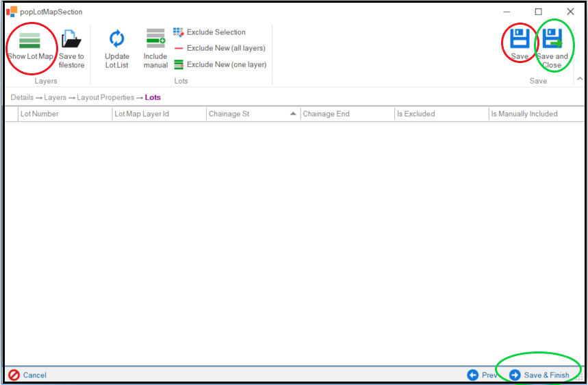Viewport: 588px width, 385px height.
Task: Click the Prev navigation button
Action: point(483,375)
